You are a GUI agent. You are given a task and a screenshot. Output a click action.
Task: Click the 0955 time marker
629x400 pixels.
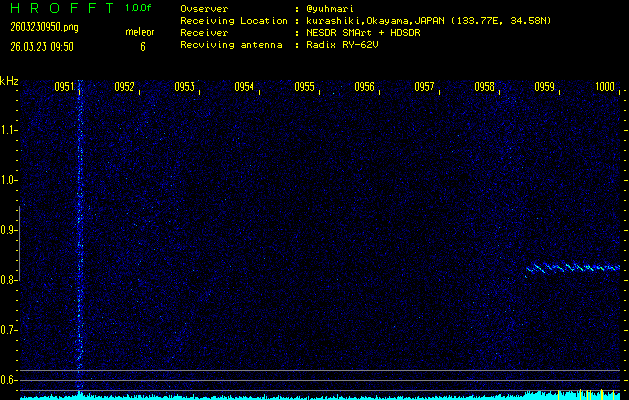(x=304, y=87)
